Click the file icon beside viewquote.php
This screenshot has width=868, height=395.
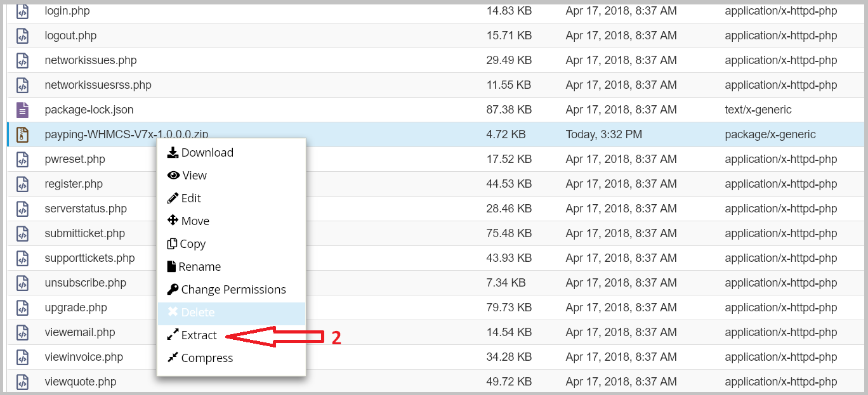coord(22,382)
